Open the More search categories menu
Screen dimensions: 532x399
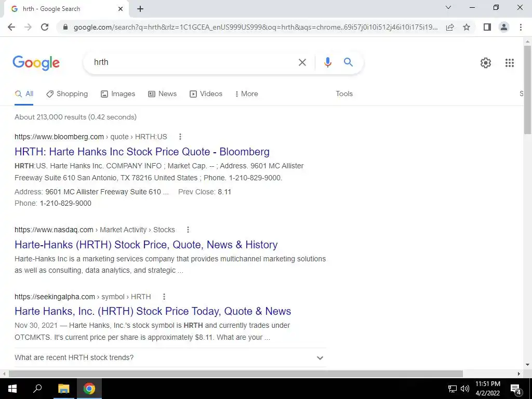(247, 94)
